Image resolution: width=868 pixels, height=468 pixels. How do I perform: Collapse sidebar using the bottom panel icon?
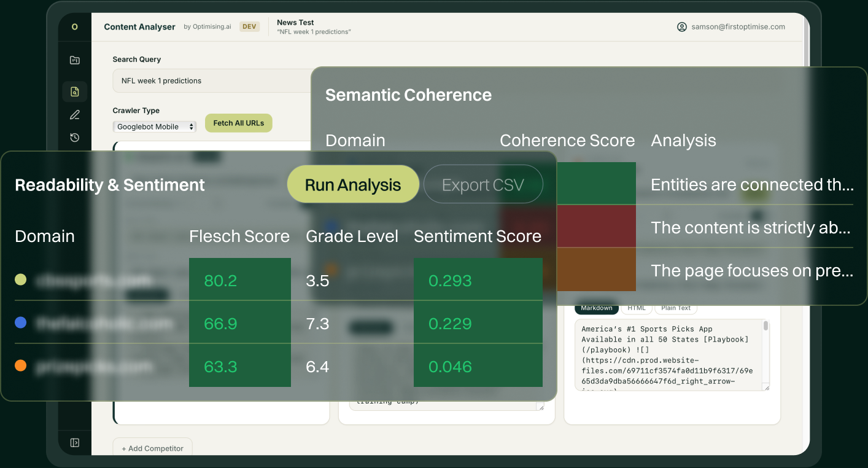click(x=75, y=443)
